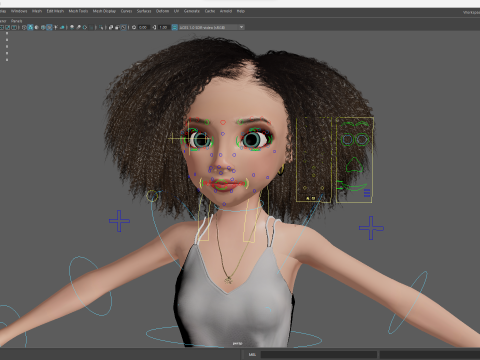The width and height of the screenshot is (480, 360).
Task: Toggle use all lights icon
Action: (56, 27)
